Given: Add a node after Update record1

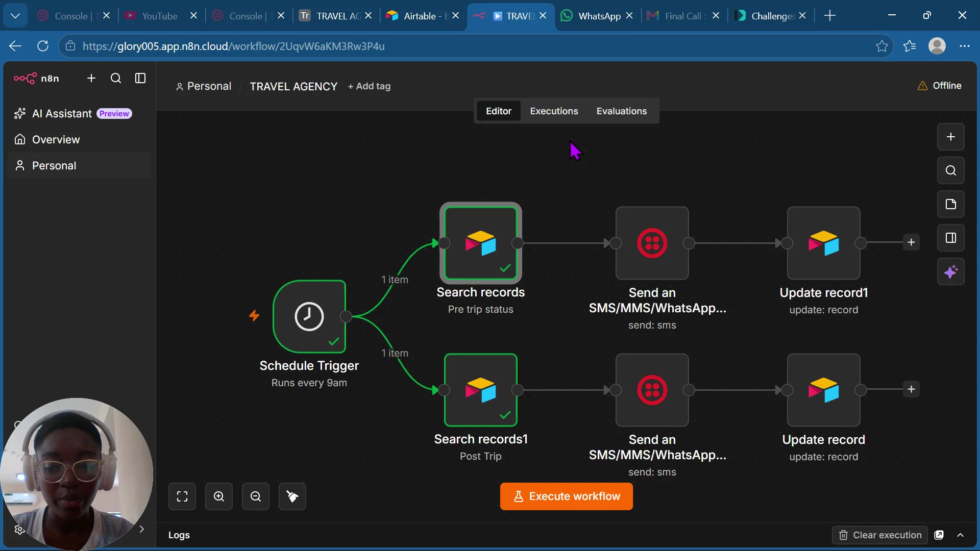Looking at the screenshot, I should tap(911, 242).
